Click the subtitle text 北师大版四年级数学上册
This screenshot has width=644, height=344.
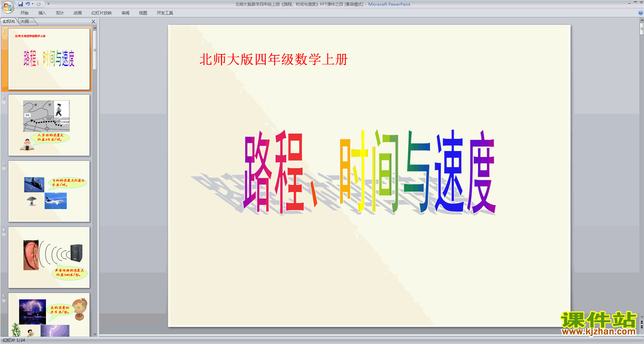(x=273, y=60)
